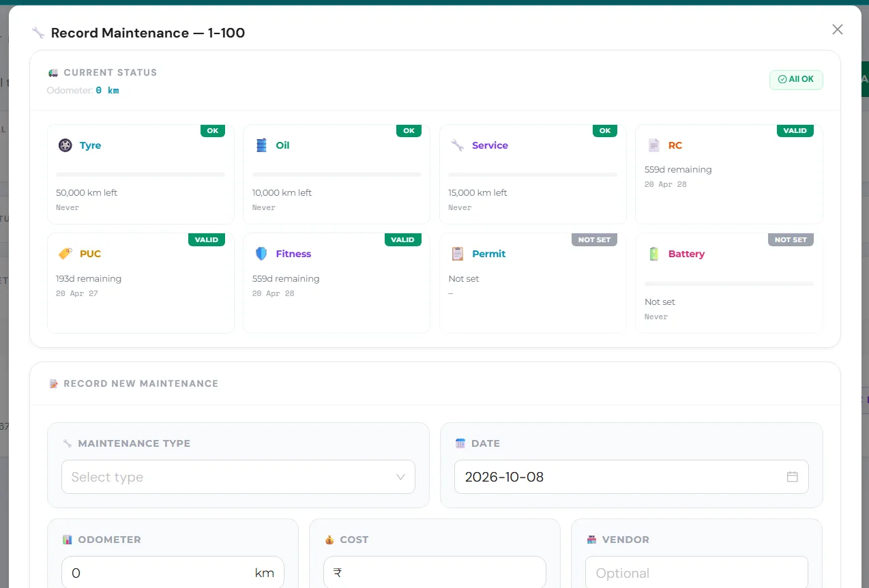Open the calendar picker in Date field
This screenshot has height=588, width=869.
point(792,477)
